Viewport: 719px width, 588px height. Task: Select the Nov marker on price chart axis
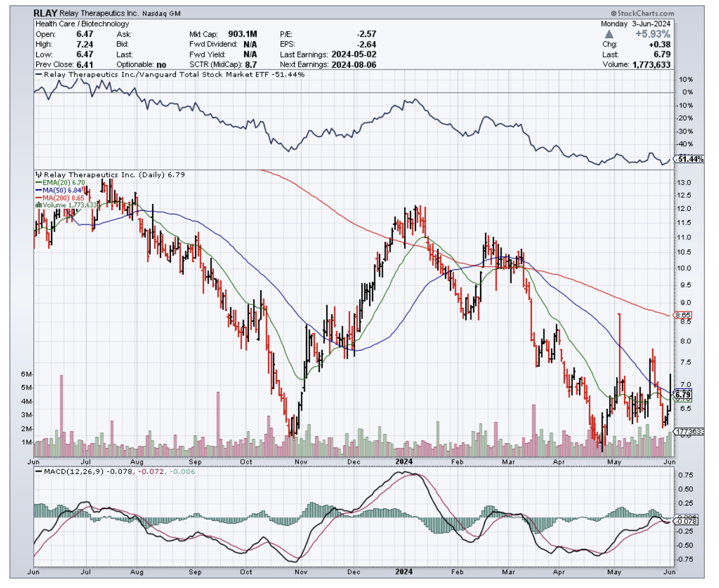click(x=301, y=461)
